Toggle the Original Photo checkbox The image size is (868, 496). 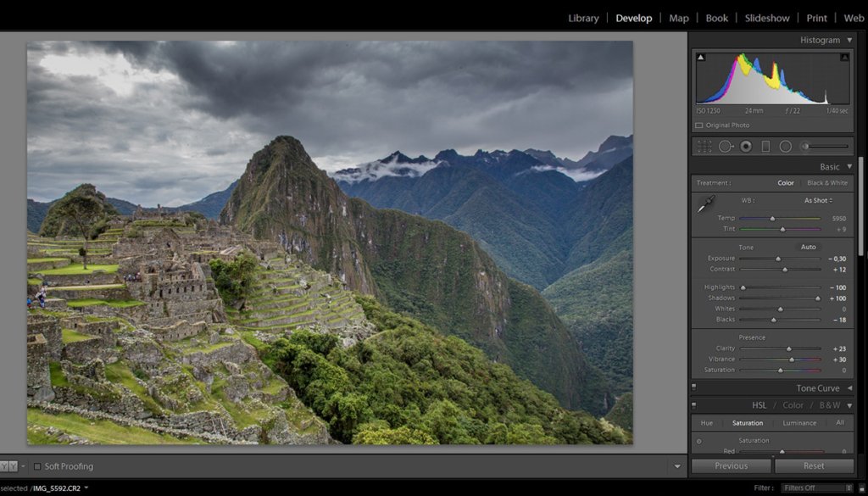pos(699,125)
